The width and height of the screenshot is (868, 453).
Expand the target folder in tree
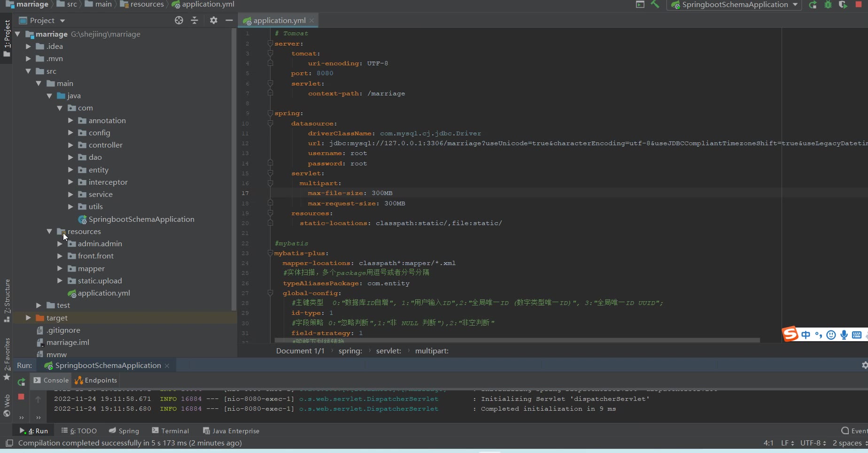point(28,318)
